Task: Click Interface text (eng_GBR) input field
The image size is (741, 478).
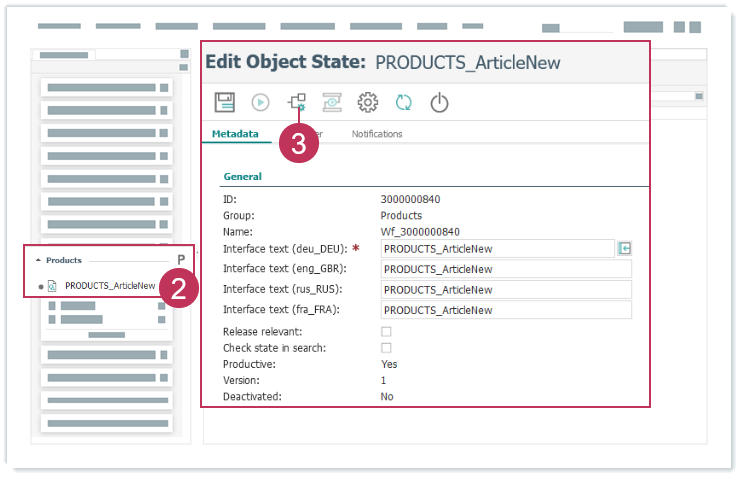Action: 505,269
